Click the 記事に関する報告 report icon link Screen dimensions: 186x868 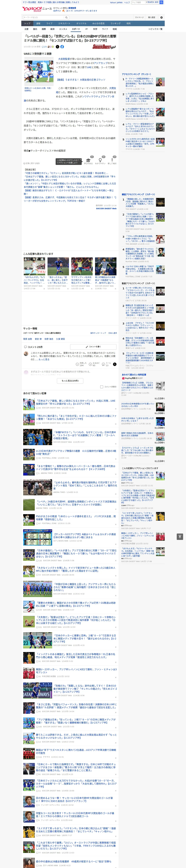click(x=31, y=163)
